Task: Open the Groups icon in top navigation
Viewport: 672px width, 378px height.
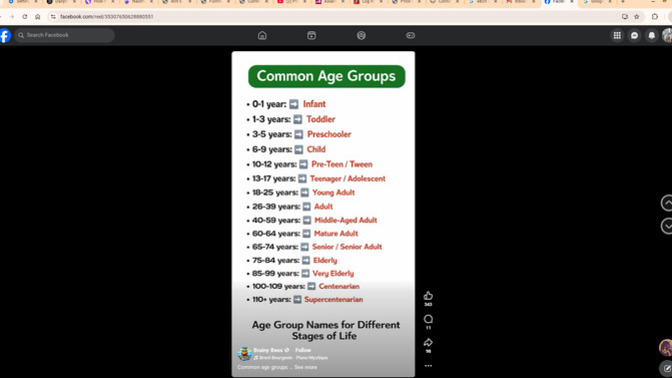Action: click(361, 36)
